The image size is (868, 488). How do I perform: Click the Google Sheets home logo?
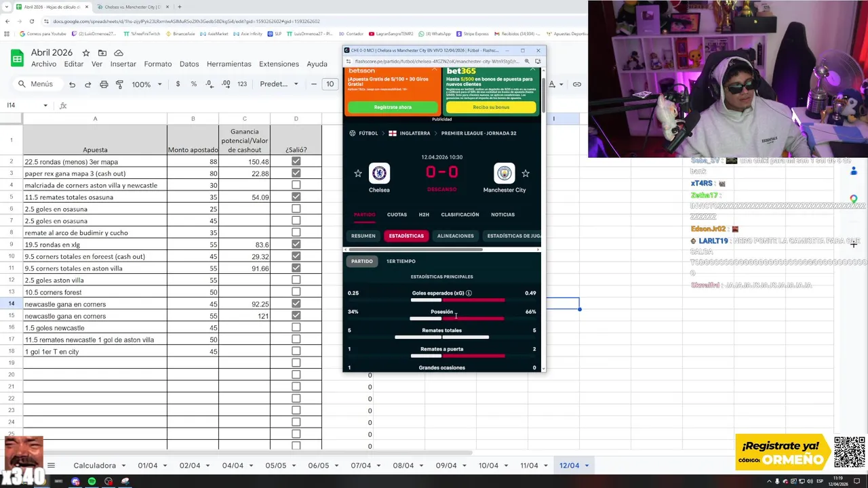17,58
